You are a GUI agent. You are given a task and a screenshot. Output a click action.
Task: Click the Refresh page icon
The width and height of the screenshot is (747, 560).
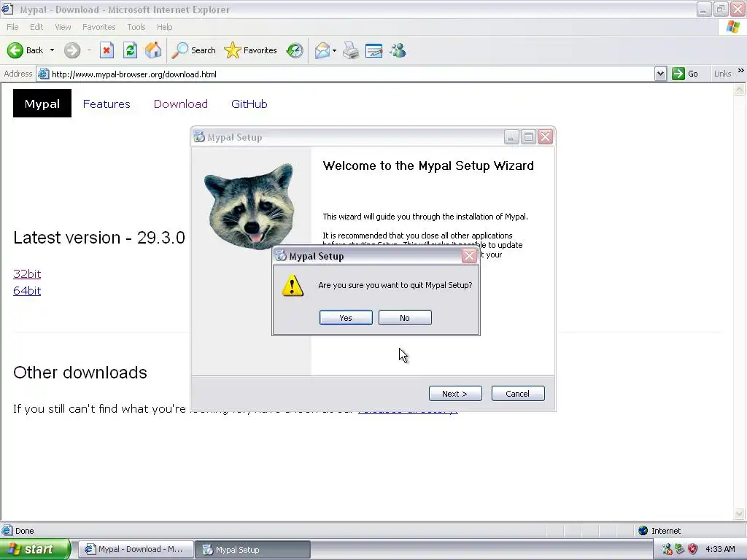130,50
